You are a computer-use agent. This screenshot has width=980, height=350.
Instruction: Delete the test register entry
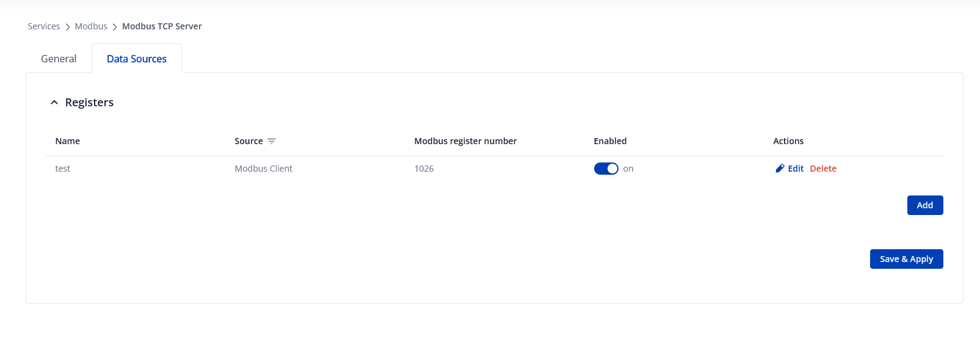click(x=823, y=169)
